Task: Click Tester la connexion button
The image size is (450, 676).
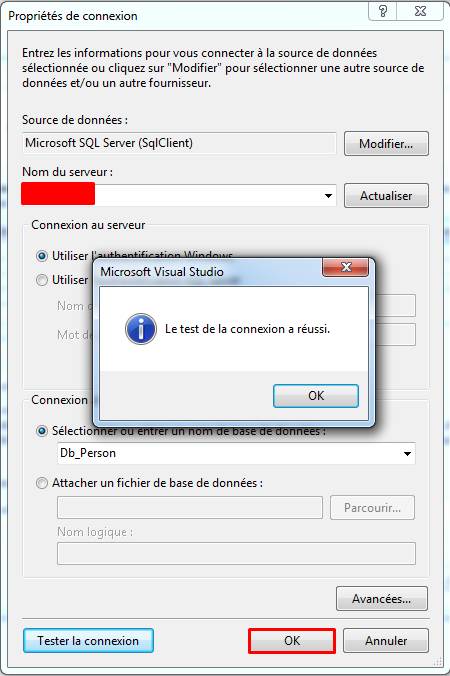Action: (x=88, y=641)
